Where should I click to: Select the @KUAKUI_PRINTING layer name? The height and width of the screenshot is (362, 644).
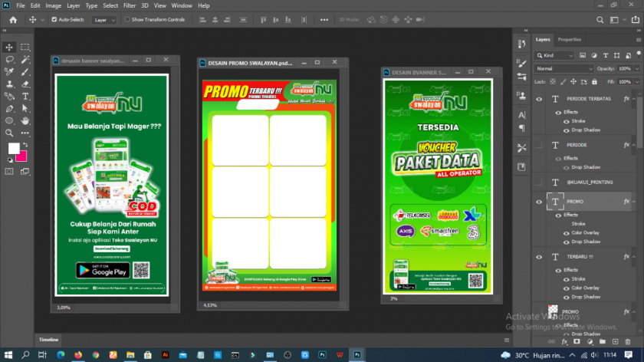pos(590,182)
